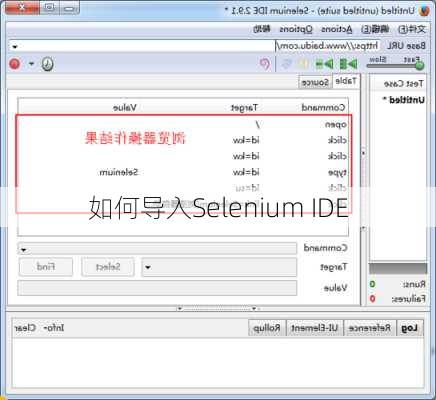Screen dimensions: 436x400
Task: Click the Value input field
Action: click(x=157, y=288)
